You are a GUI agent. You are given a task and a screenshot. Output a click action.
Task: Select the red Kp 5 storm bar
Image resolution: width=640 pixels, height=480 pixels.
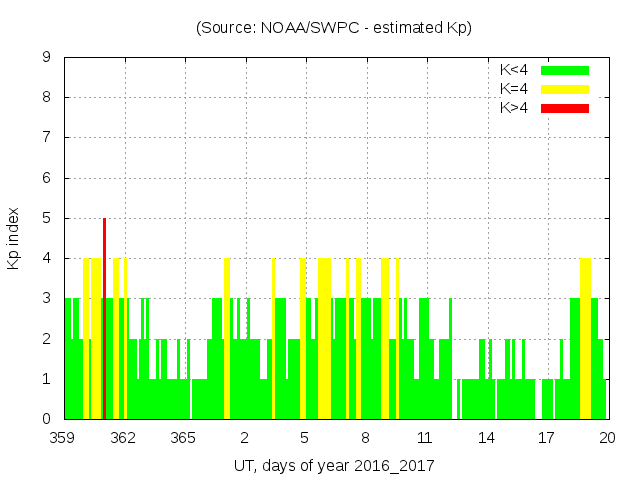pos(104,318)
